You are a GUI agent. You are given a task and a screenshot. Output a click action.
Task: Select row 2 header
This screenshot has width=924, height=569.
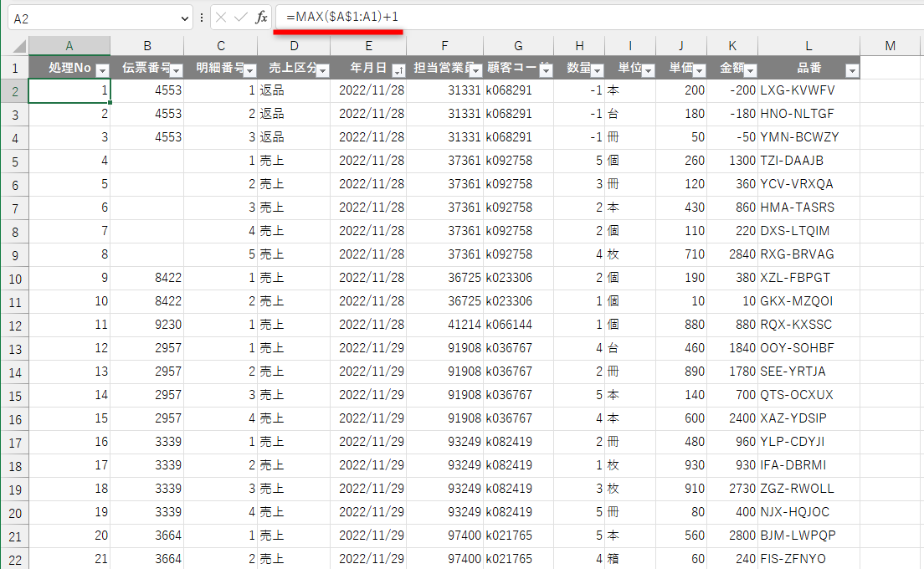pos(15,91)
